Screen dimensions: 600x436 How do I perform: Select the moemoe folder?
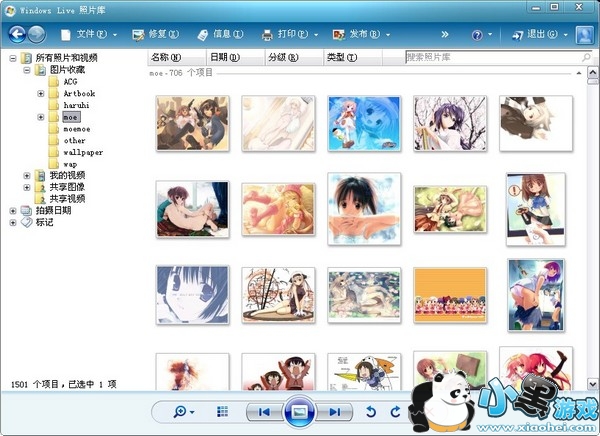tap(77, 129)
